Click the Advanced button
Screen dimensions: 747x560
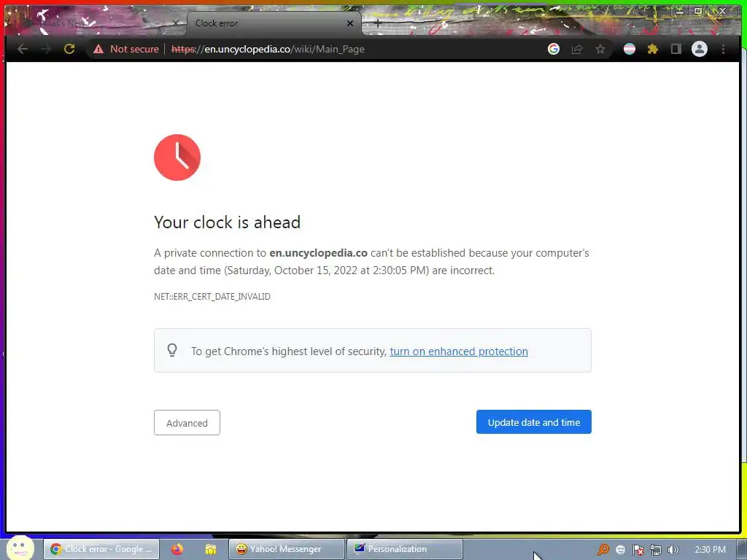click(187, 422)
